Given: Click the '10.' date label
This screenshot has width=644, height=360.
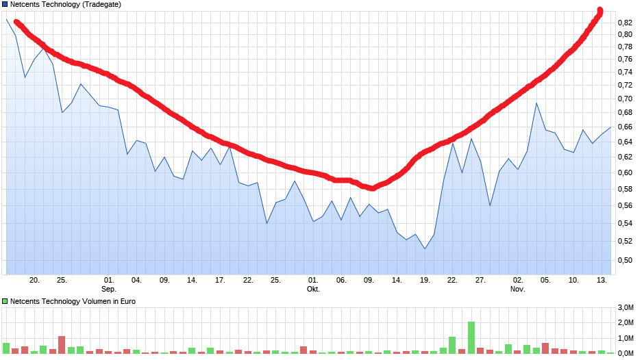Looking at the screenshot, I should [x=573, y=281].
